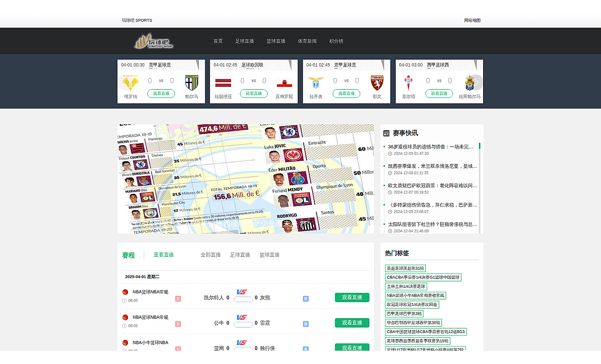Click the transfer infographic banner image
Image resolution: width=601 pixels, height=364 pixels.
pyautogui.click(x=245, y=179)
